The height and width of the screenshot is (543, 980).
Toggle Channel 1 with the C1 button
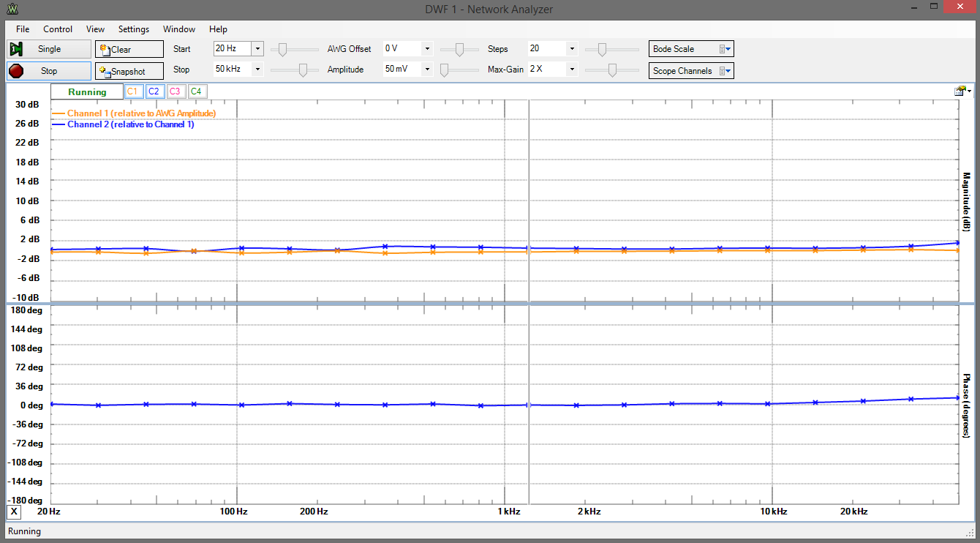click(132, 91)
